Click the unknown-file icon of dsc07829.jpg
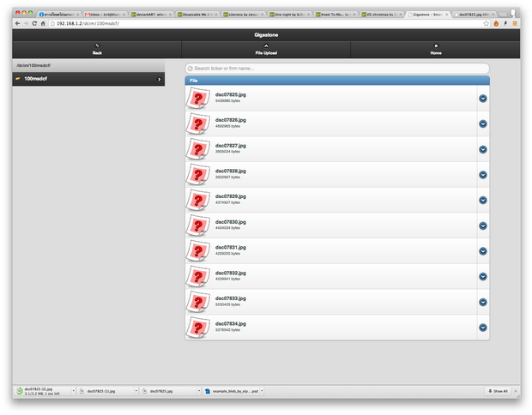Viewport: 532px width, 415px height. [x=198, y=200]
